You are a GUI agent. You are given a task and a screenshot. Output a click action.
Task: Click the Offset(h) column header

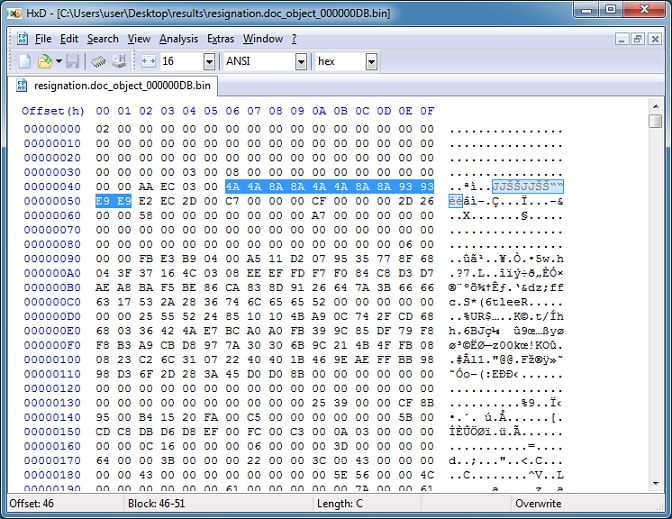click(53, 111)
